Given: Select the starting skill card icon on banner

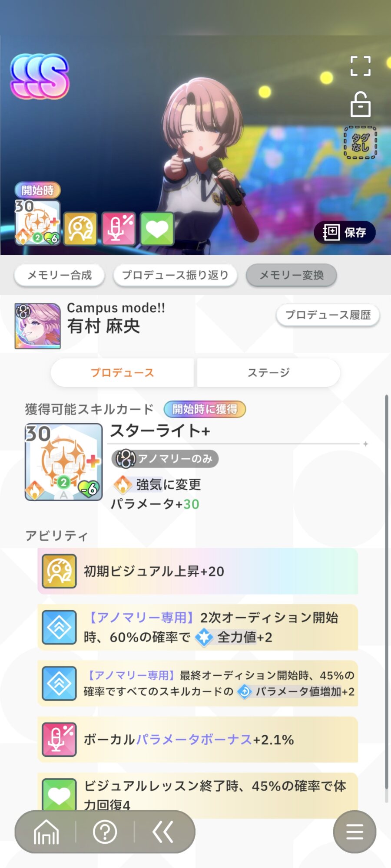Looking at the screenshot, I should coord(37,222).
